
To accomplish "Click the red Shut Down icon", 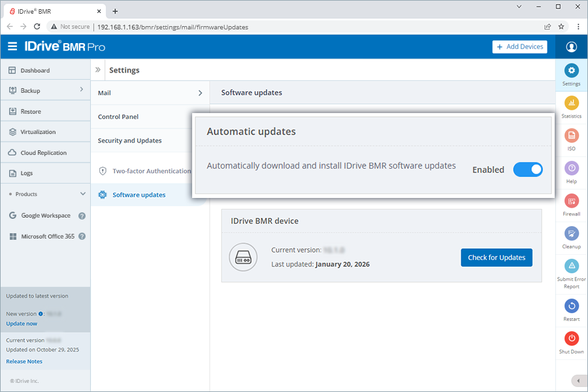I will pos(571,338).
